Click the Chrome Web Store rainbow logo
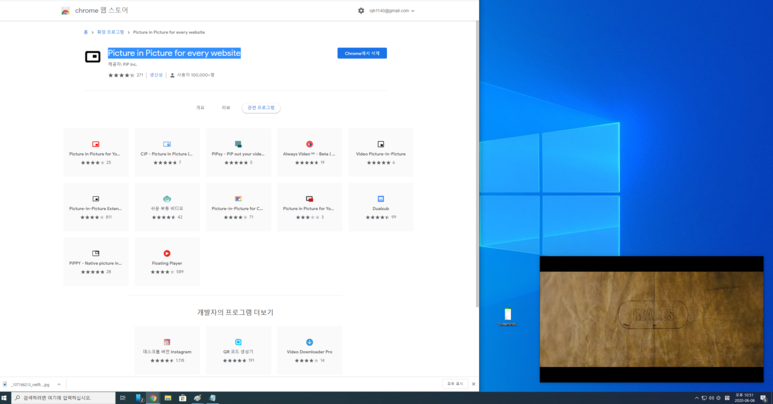Screen dimensions: 773x404 click(65, 11)
